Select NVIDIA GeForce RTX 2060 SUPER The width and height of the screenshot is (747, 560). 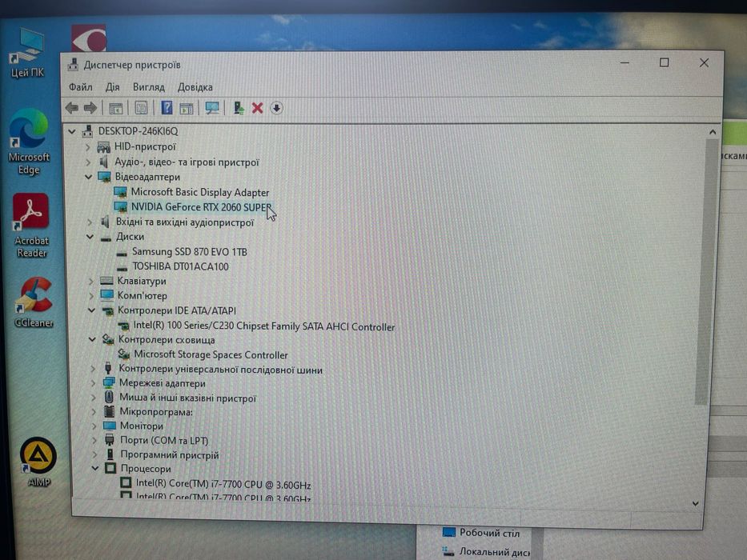click(201, 207)
